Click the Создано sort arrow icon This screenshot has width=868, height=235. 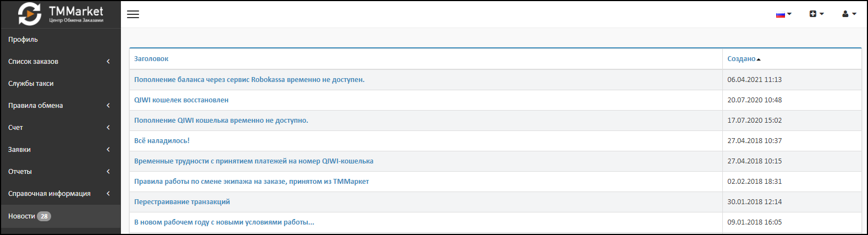759,59
